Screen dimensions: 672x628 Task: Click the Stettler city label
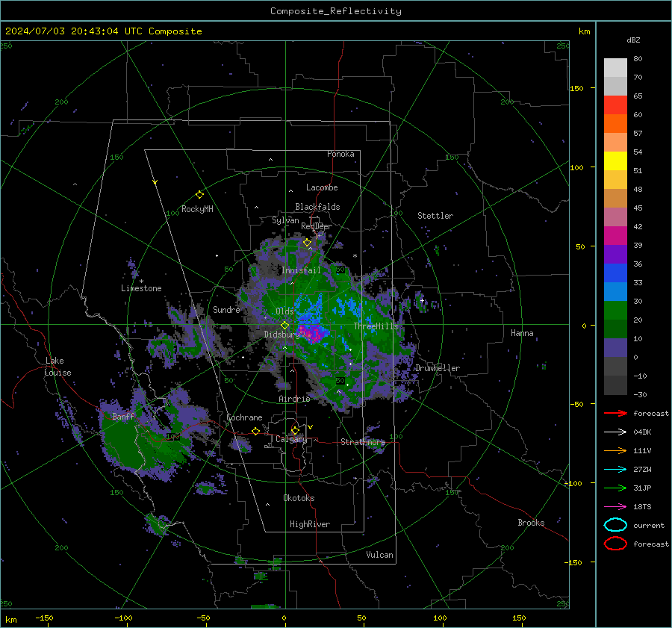pyautogui.click(x=435, y=216)
